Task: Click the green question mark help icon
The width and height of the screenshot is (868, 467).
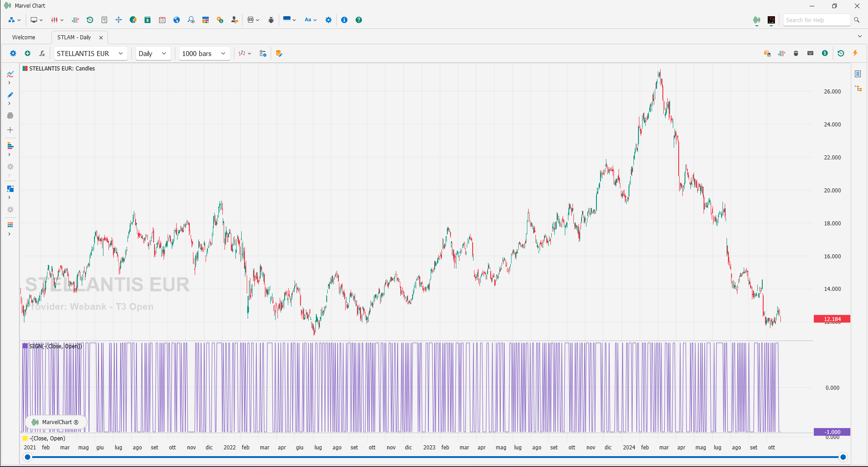Action: [359, 20]
